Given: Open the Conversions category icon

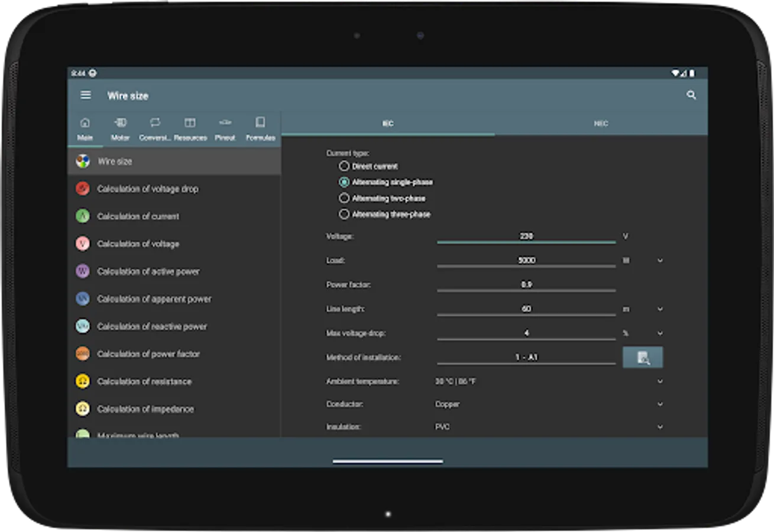Looking at the screenshot, I should click(155, 128).
